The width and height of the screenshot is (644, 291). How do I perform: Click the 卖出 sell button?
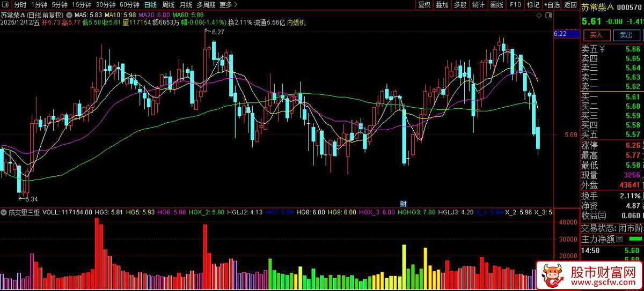click(x=626, y=35)
